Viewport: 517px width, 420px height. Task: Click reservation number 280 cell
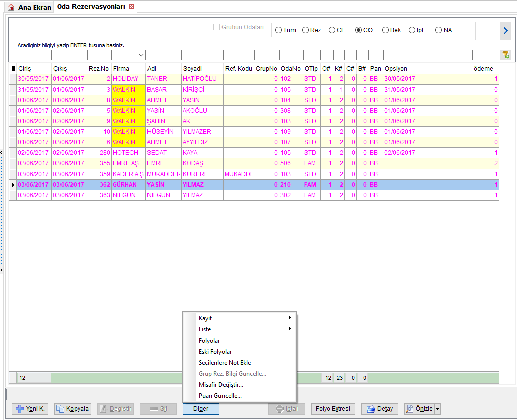[99, 152]
